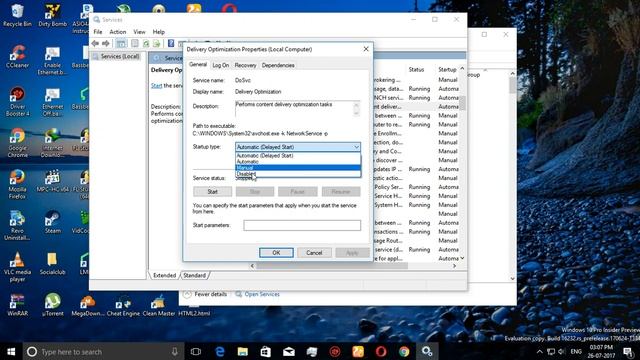Image resolution: width=640 pixels, height=360 pixels.
Task: Open Recycle Bin desktop icon
Action: [17, 16]
